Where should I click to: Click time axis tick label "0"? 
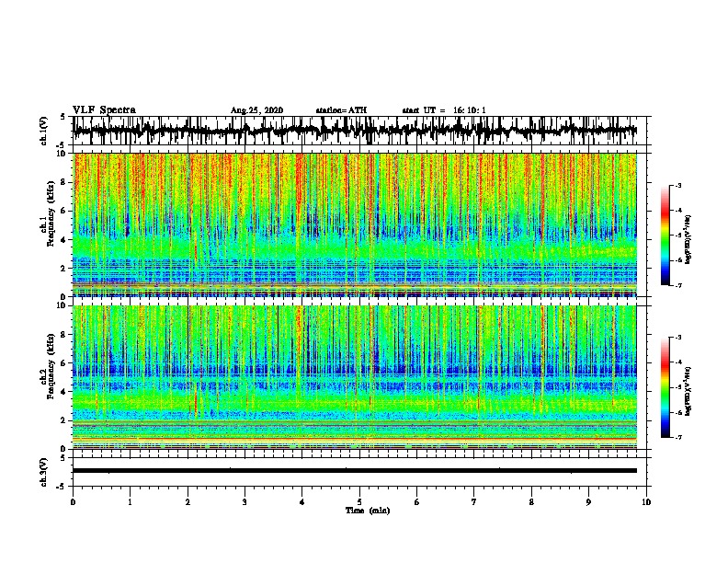click(73, 502)
